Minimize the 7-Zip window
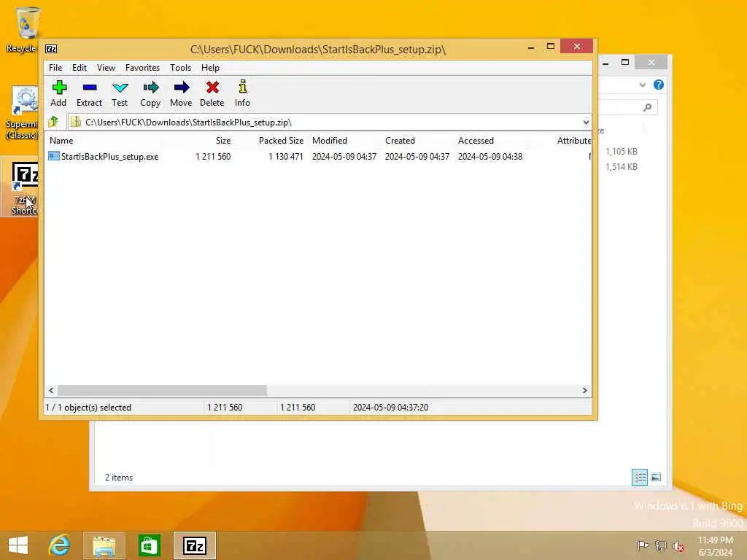The image size is (747, 560). (x=531, y=47)
